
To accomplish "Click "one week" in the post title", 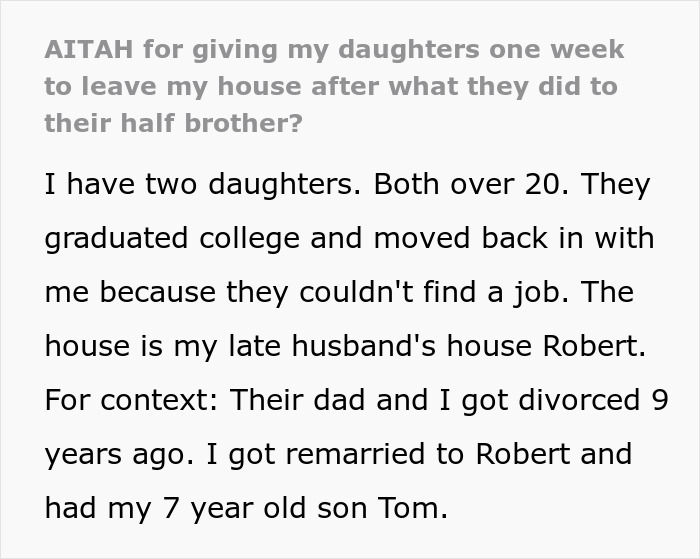I will tap(557, 49).
